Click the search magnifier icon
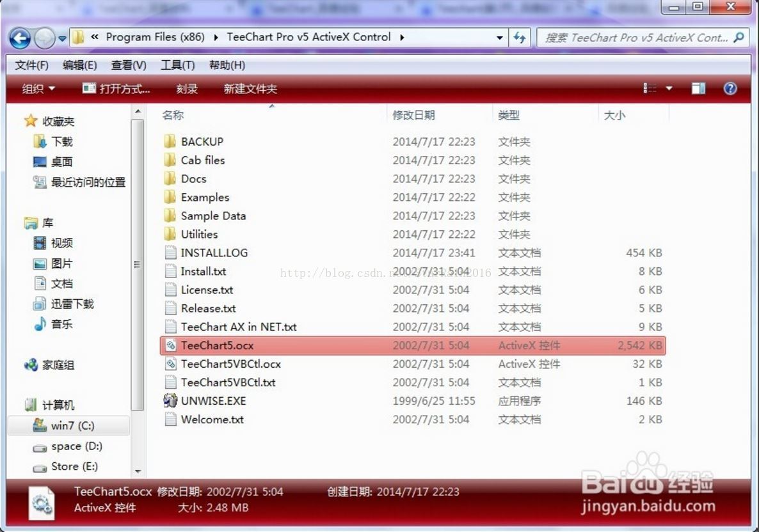 click(x=739, y=37)
